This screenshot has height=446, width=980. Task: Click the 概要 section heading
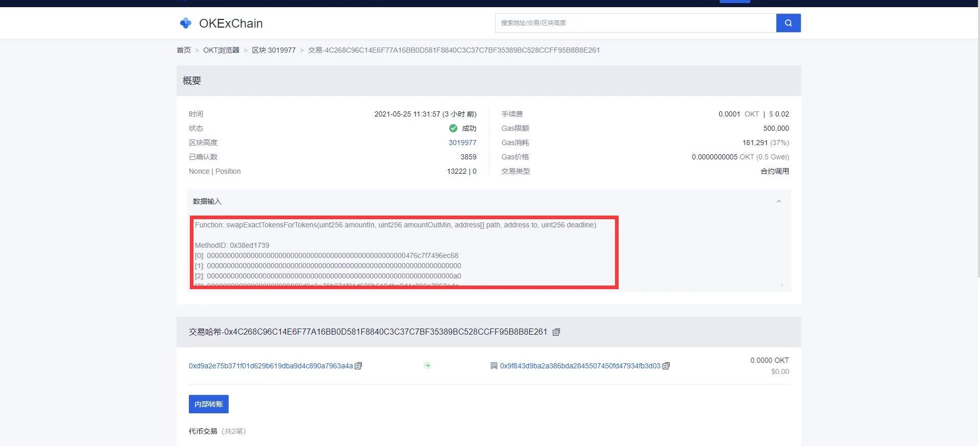tap(192, 81)
